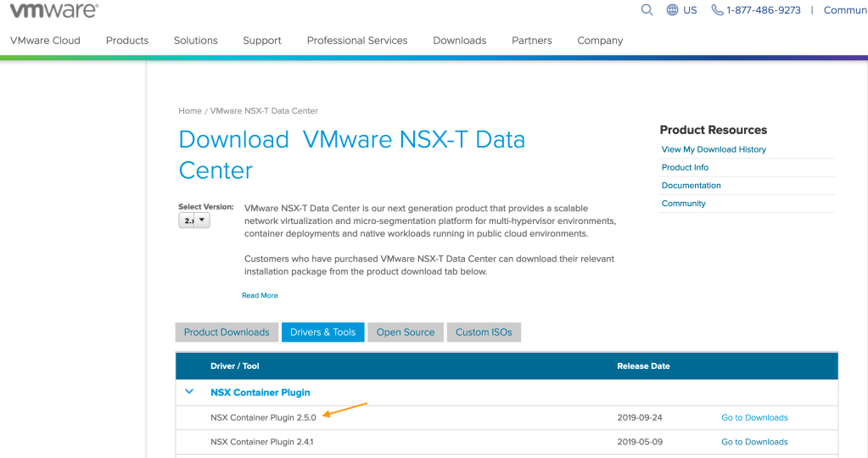This screenshot has width=868, height=458.
Task: Open the Select Version dropdown
Action: click(x=193, y=221)
